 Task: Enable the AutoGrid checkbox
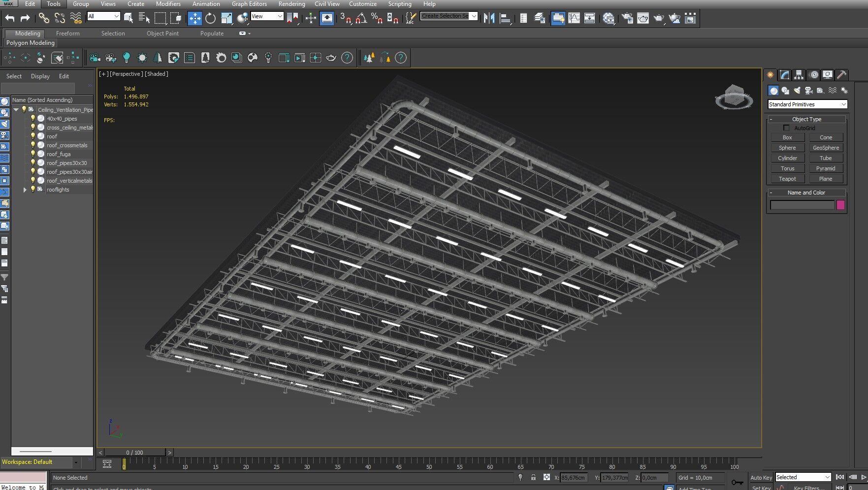[786, 128]
